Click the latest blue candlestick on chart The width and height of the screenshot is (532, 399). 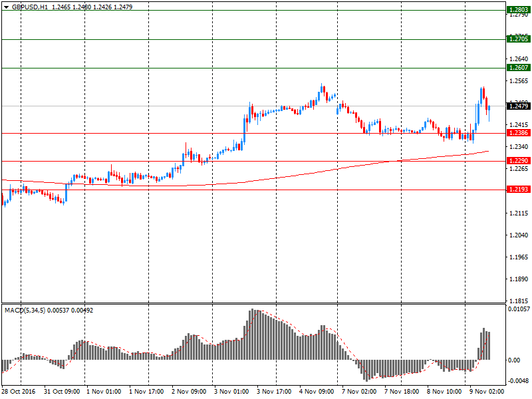[489, 113]
